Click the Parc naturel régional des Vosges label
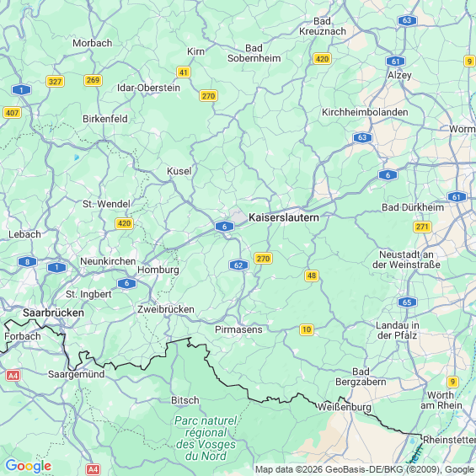Screen dimensions: 476x476 (x=206, y=438)
